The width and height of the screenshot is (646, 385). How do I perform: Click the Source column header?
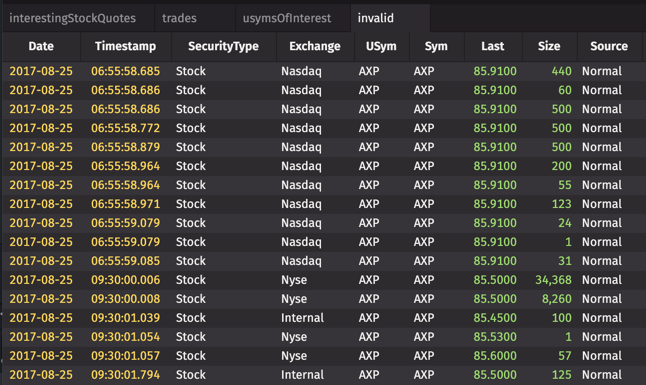pos(609,46)
